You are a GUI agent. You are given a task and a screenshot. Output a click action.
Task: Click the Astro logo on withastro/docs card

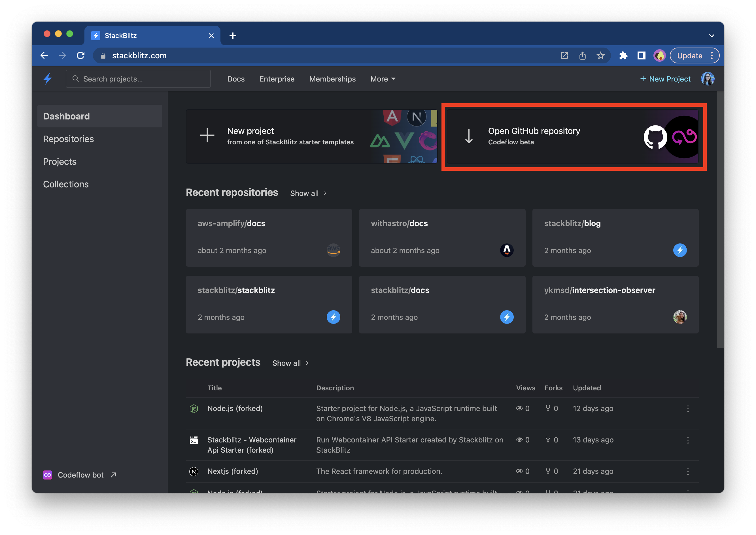coord(507,250)
